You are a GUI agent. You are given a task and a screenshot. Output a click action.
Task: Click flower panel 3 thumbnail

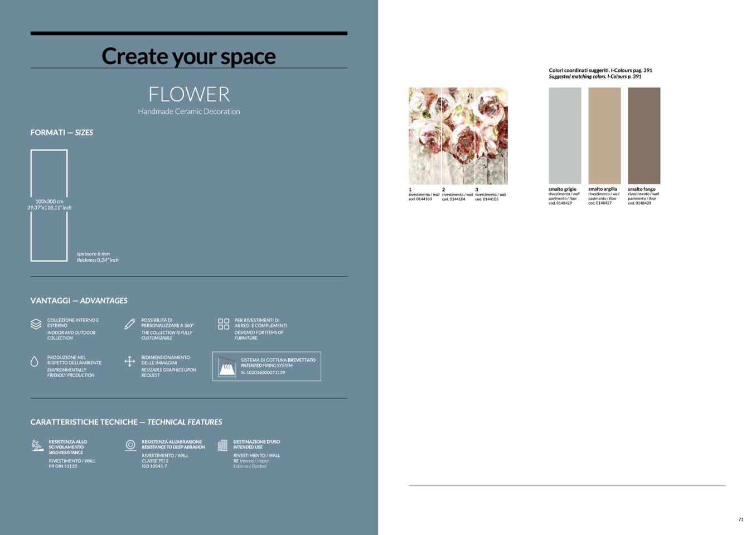pos(491,136)
